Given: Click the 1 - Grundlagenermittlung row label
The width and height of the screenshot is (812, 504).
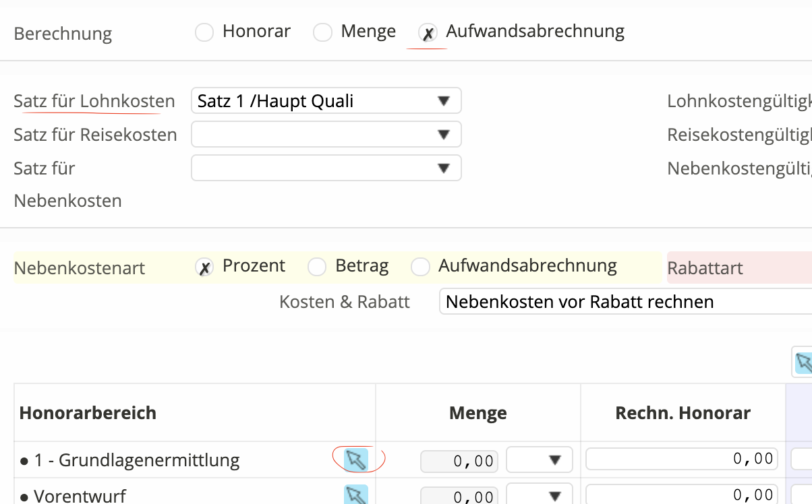Looking at the screenshot, I should pos(136,461).
